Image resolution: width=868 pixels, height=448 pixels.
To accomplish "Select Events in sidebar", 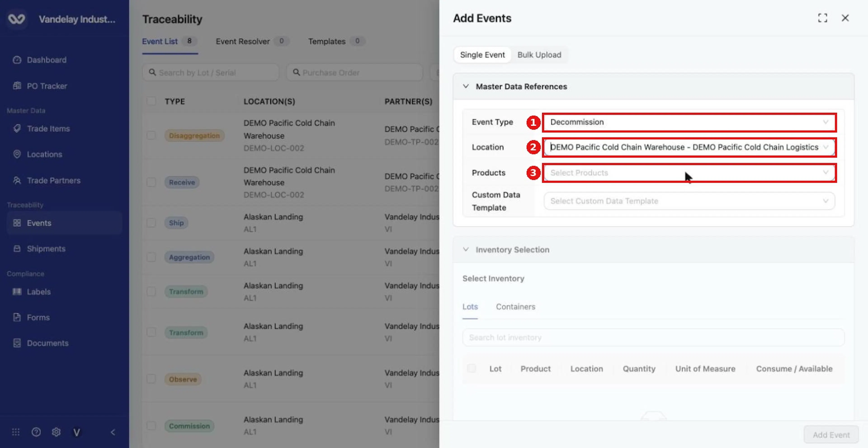I will (64, 223).
